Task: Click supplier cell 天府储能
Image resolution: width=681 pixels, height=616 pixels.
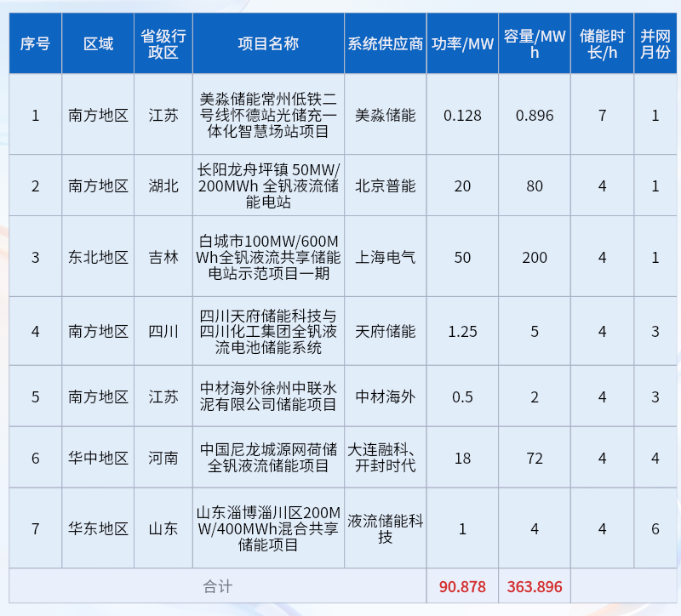Action: (386, 331)
